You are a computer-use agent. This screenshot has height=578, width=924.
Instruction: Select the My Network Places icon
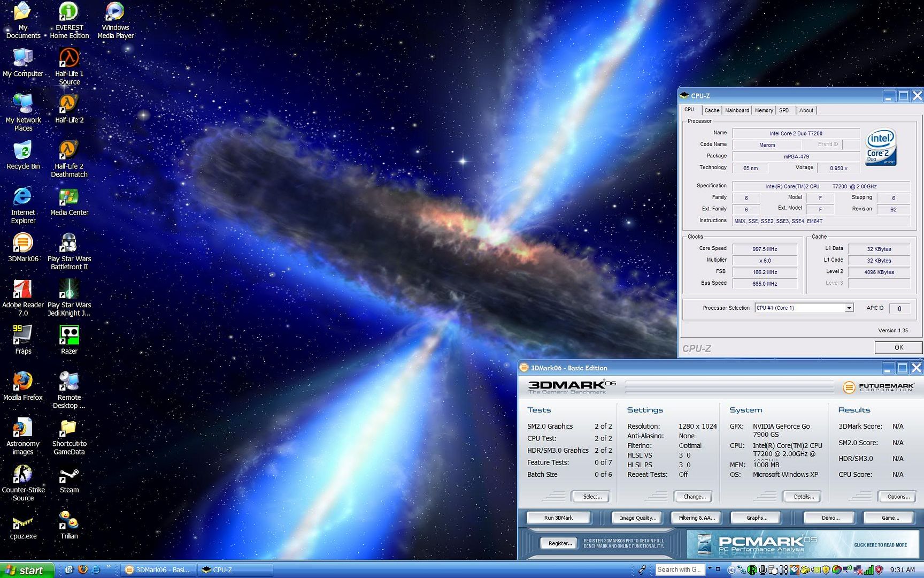(23, 112)
